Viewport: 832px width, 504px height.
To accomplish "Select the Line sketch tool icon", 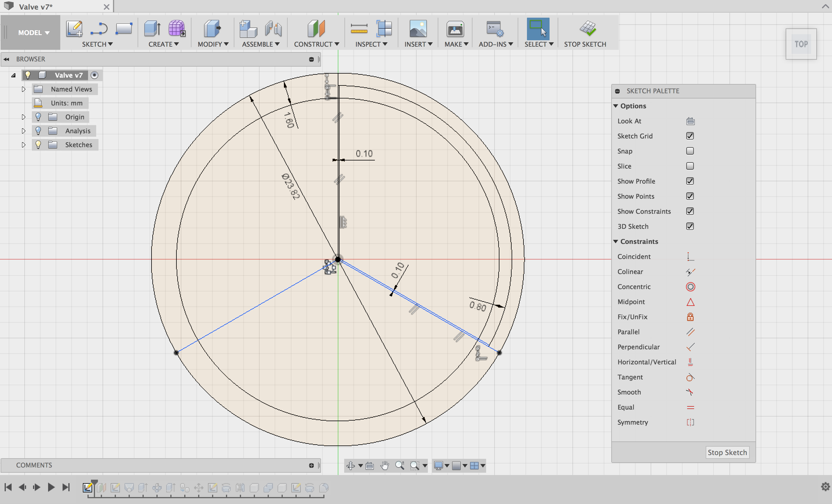I will [x=99, y=29].
